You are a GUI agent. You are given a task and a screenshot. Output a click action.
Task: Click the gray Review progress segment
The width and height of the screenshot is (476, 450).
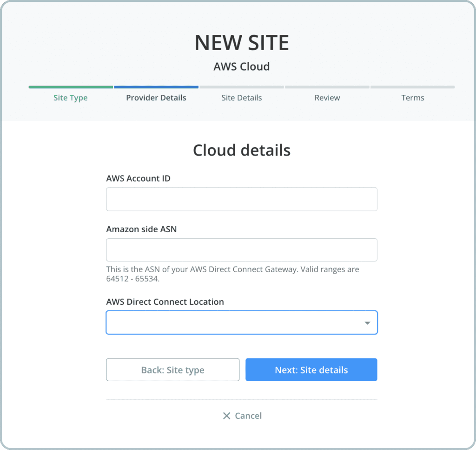[327, 87]
